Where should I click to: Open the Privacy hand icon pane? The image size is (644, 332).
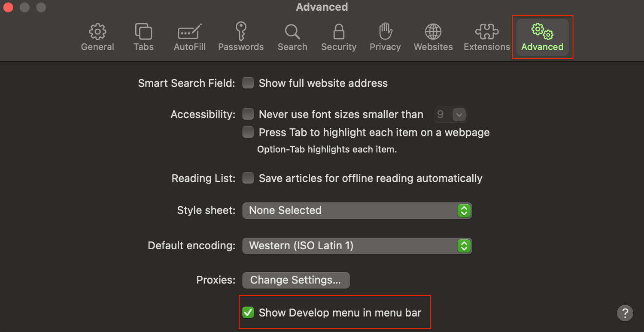point(385,38)
